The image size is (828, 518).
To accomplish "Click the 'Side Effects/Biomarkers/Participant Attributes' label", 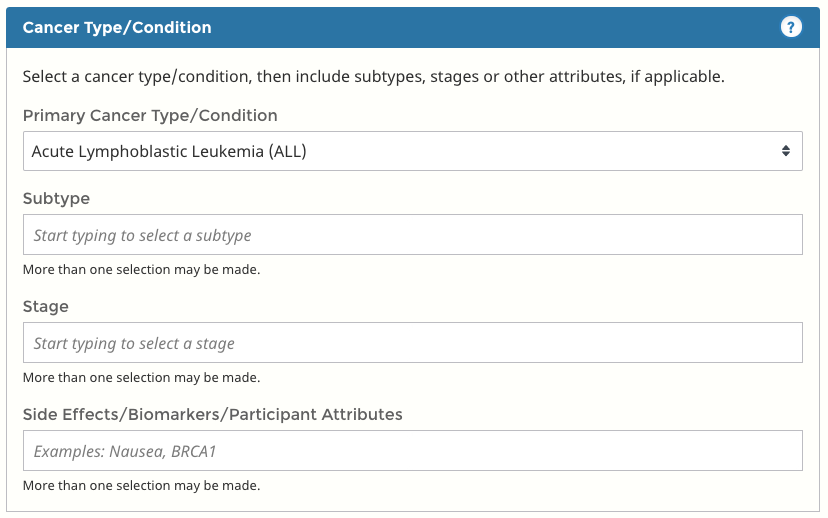I will click(x=212, y=414).
